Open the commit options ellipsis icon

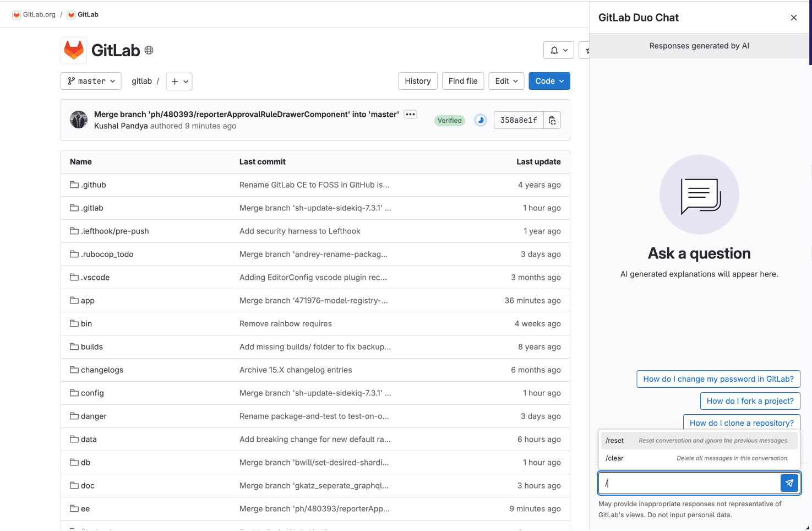coord(410,114)
